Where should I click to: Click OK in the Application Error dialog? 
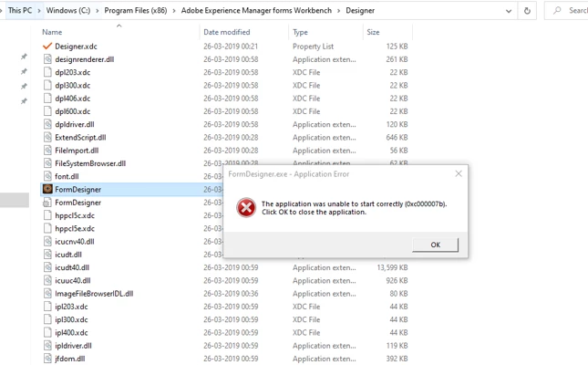[435, 245]
